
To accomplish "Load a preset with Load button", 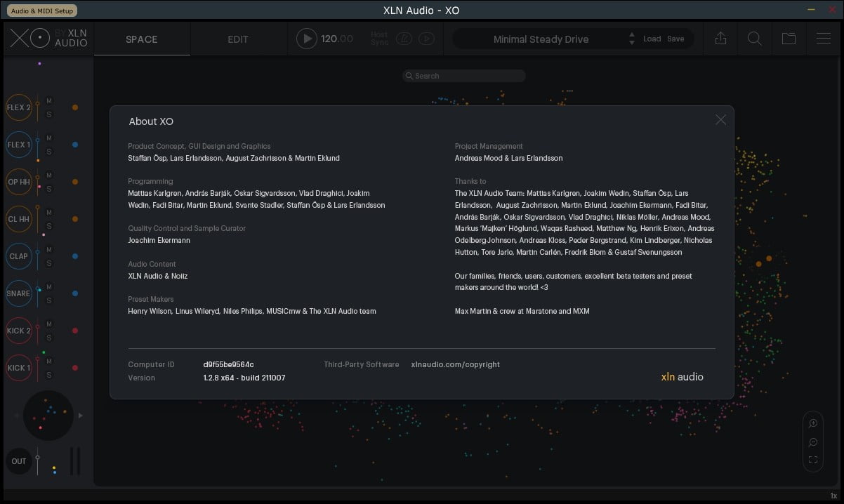I will pyautogui.click(x=652, y=39).
